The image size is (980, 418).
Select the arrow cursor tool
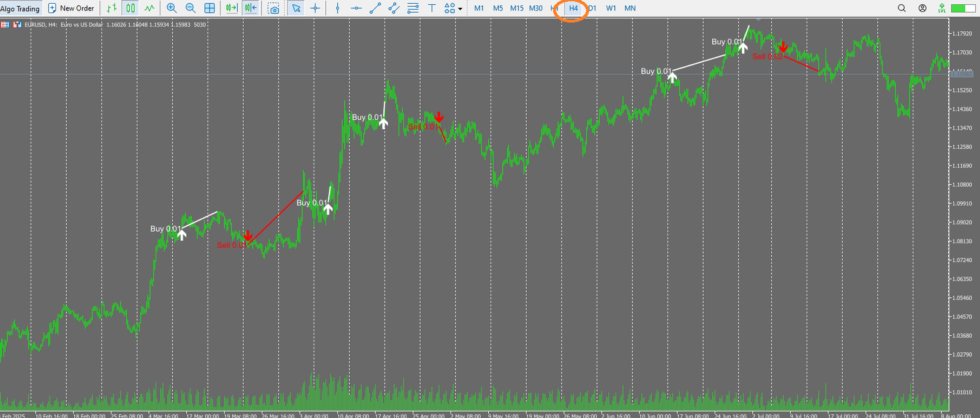(x=296, y=8)
